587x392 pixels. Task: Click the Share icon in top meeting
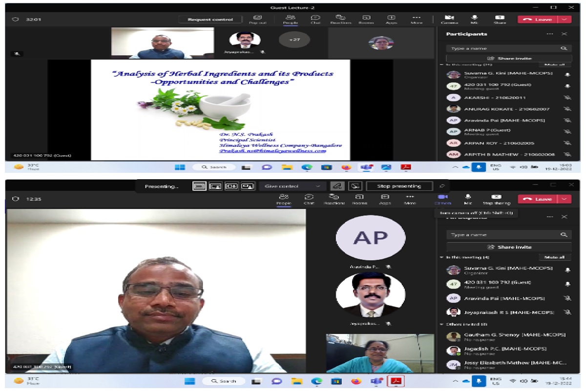tap(500, 19)
